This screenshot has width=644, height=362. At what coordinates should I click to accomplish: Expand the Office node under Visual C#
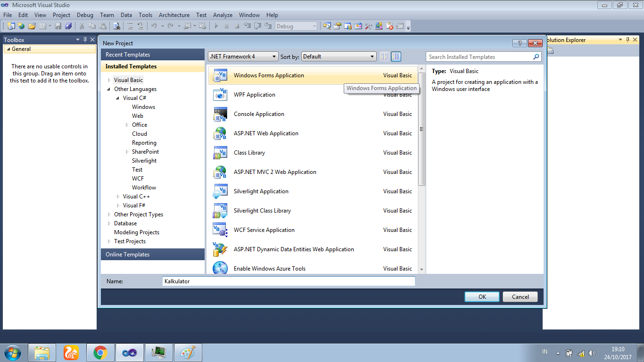(127, 125)
